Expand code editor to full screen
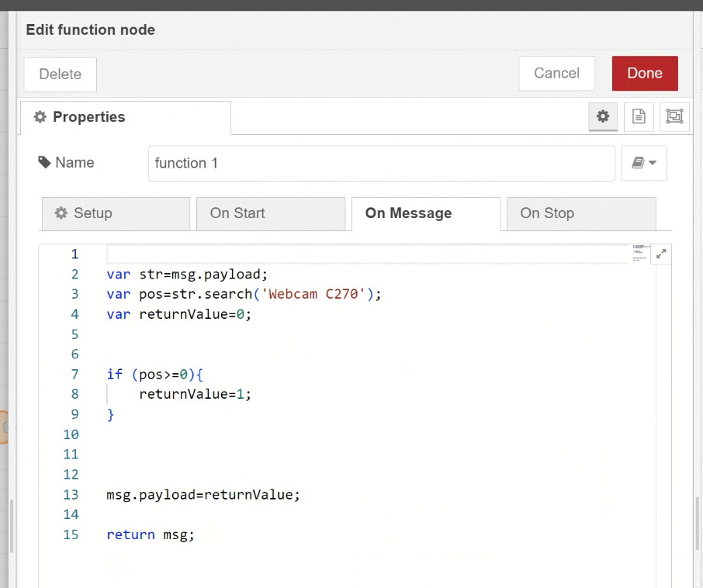 661,254
